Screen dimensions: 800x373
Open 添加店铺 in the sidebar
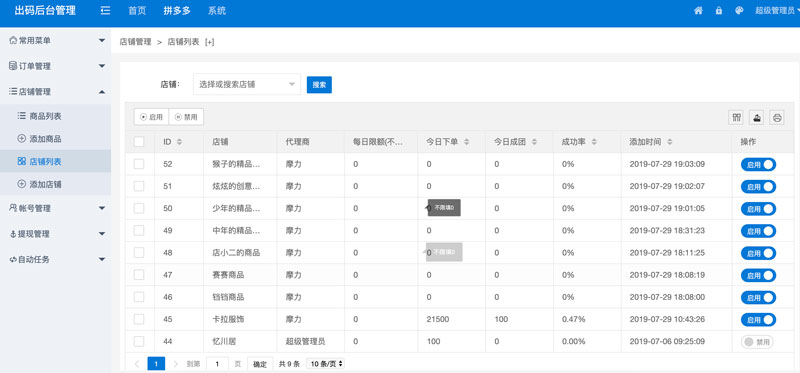[x=55, y=184]
